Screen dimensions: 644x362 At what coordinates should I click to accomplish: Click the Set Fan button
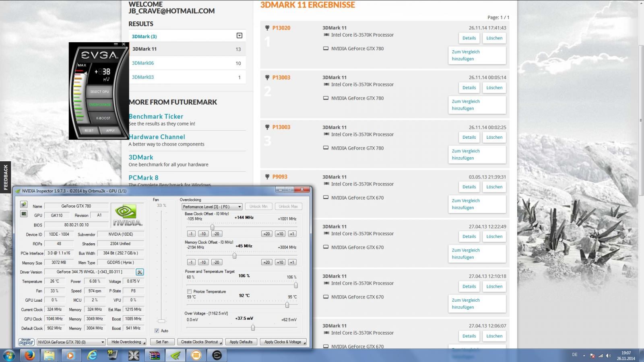(162, 342)
